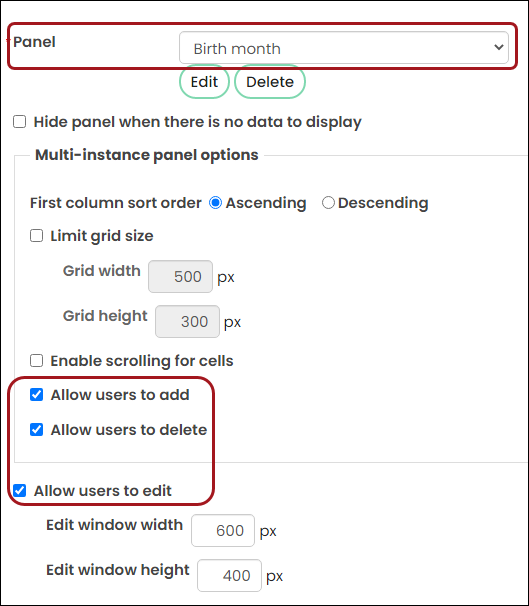Uncheck Allow users to delete

click(x=36, y=429)
